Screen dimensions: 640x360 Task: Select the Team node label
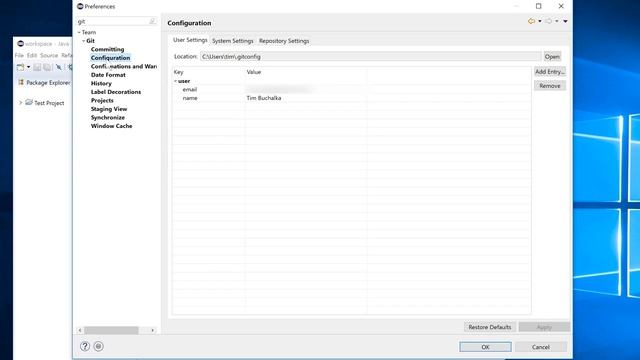click(x=89, y=32)
